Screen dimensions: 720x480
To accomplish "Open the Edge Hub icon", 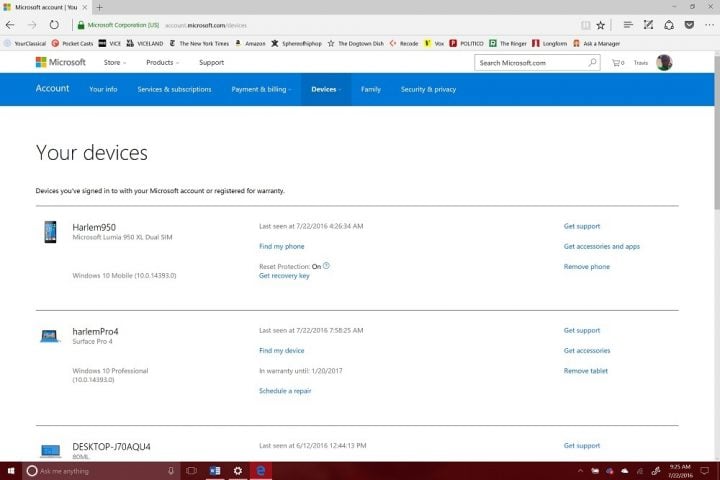I will [x=628, y=25].
